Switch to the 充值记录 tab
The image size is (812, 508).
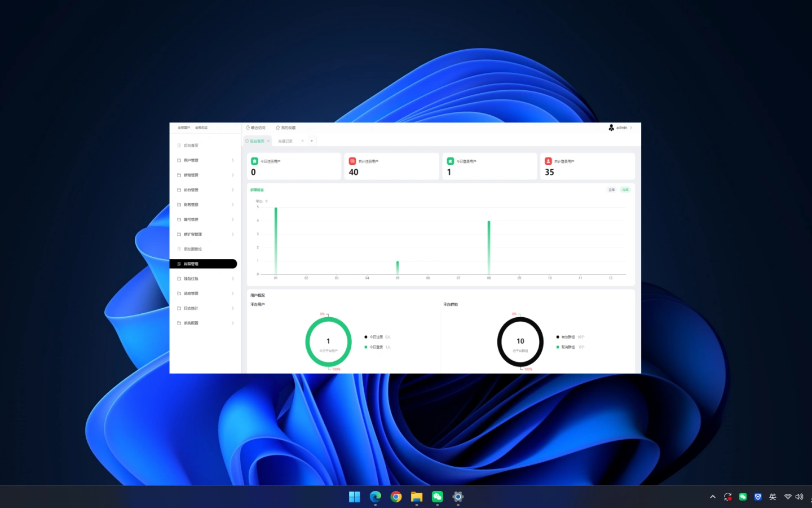pyautogui.click(x=285, y=141)
